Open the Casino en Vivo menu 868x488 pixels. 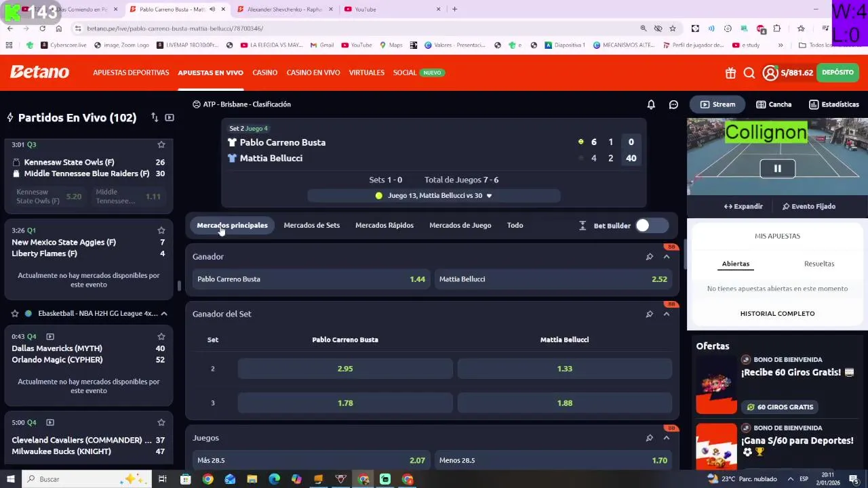click(313, 73)
